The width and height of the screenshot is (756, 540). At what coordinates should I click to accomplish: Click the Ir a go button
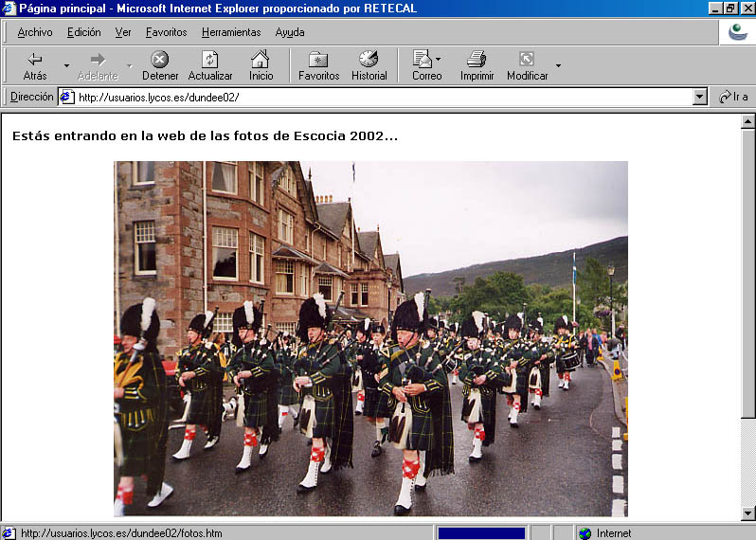tap(733, 97)
